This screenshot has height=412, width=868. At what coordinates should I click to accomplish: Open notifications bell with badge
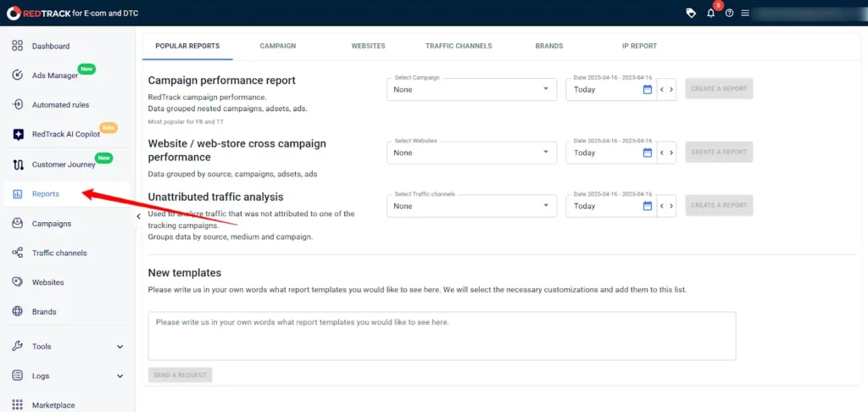pyautogui.click(x=711, y=12)
